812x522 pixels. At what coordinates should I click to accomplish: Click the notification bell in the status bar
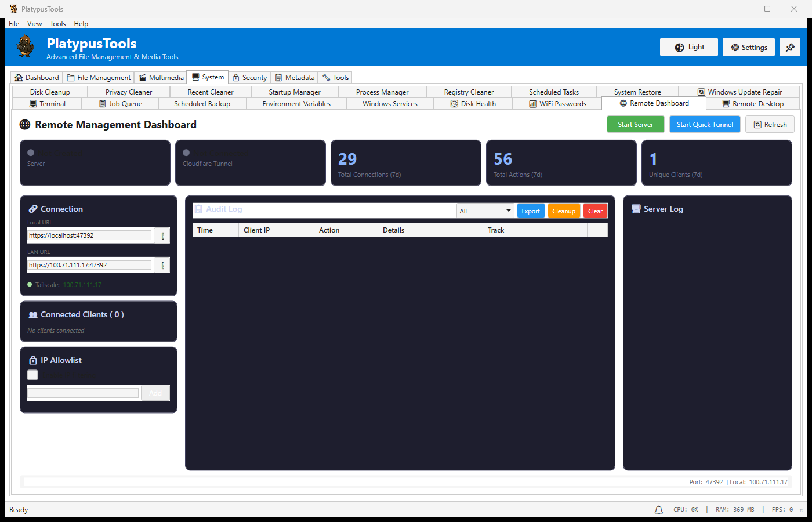(659, 509)
